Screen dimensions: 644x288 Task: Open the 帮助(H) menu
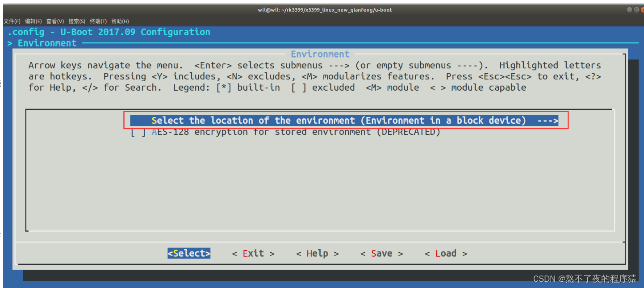click(x=120, y=21)
